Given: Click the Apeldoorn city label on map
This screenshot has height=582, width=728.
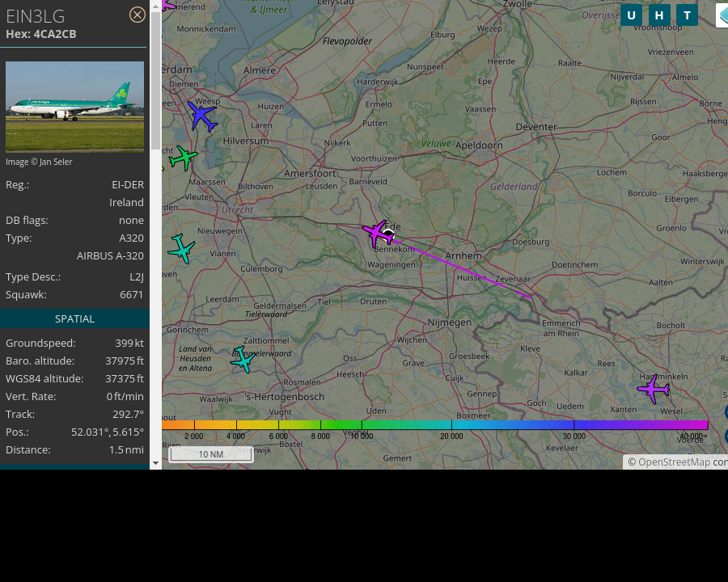Looking at the screenshot, I should tap(479, 145).
